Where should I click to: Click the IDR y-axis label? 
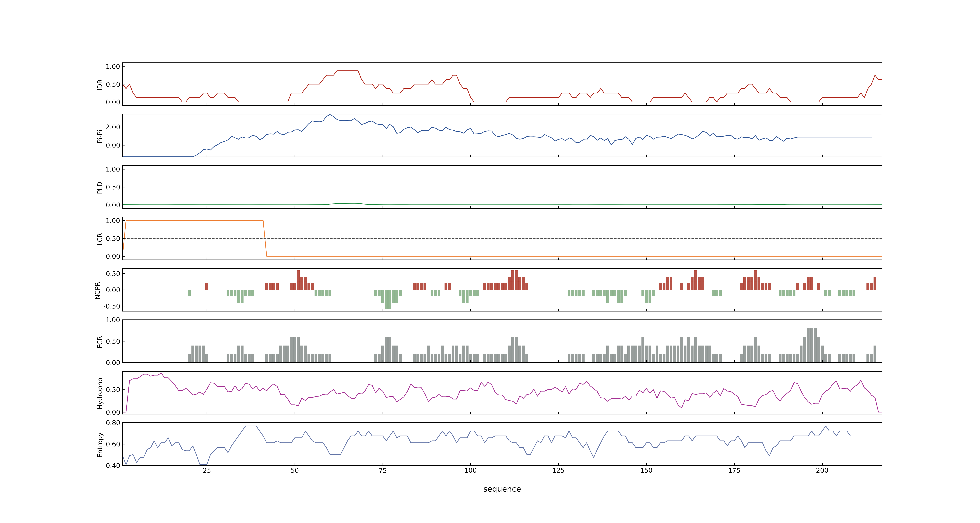pyautogui.click(x=100, y=85)
